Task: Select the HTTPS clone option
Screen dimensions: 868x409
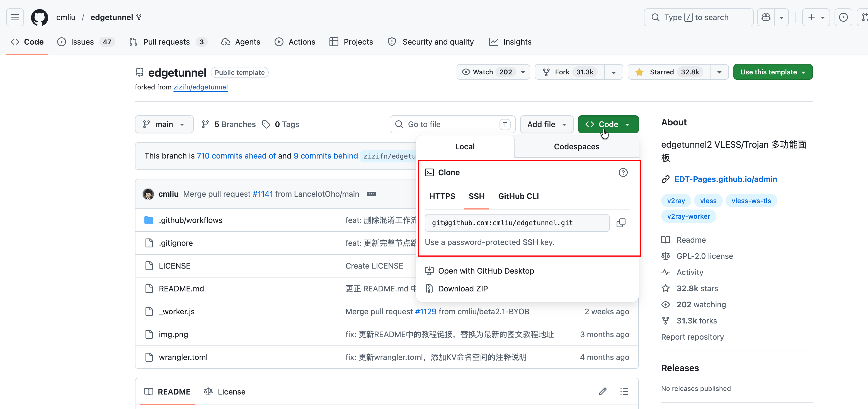Action: pyautogui.click(x=442, y=196)
